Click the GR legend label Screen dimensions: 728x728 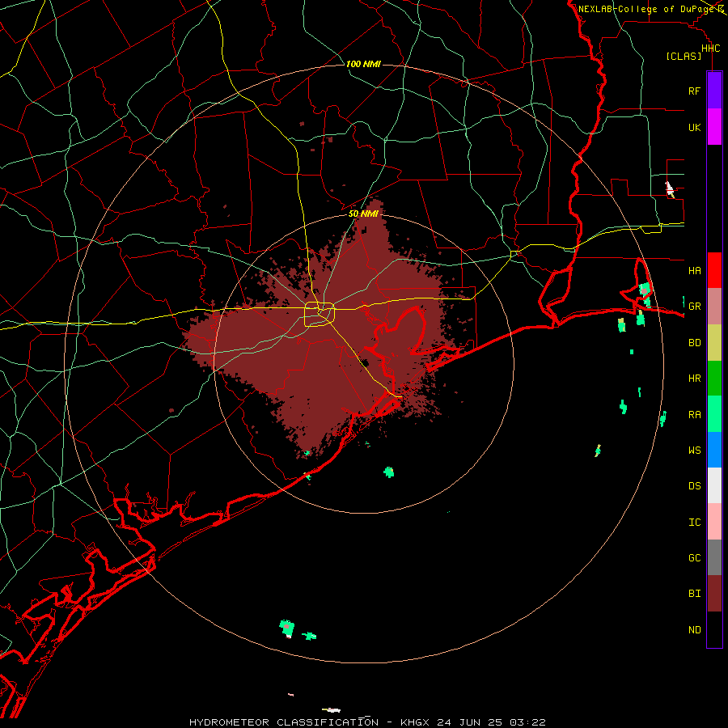click(694, 306)
